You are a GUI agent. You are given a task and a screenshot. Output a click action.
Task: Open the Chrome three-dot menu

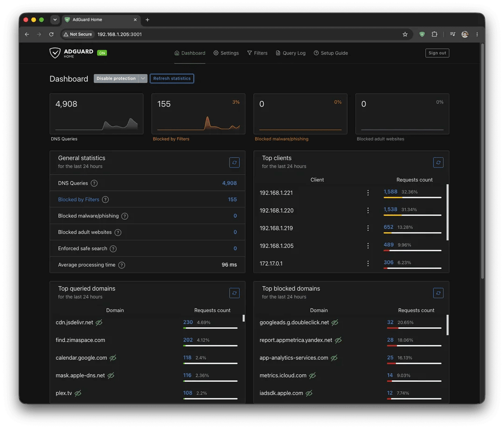(477, 35)
